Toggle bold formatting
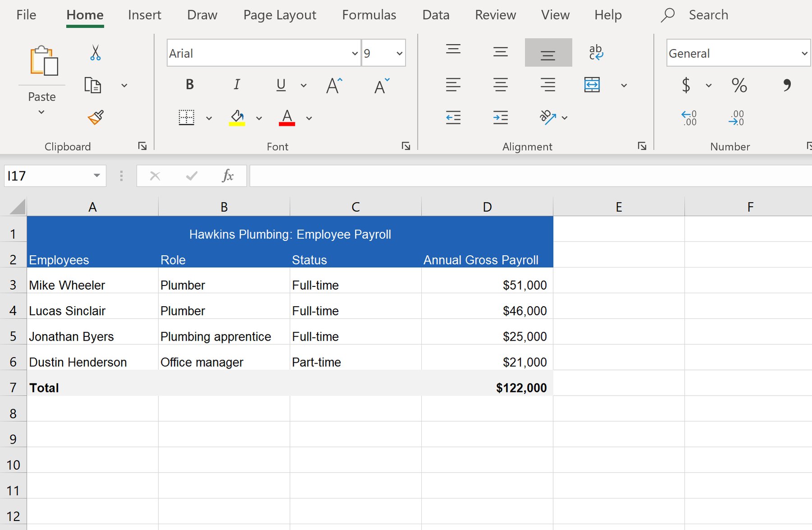The image size is (812, 530). pos(189,84)
